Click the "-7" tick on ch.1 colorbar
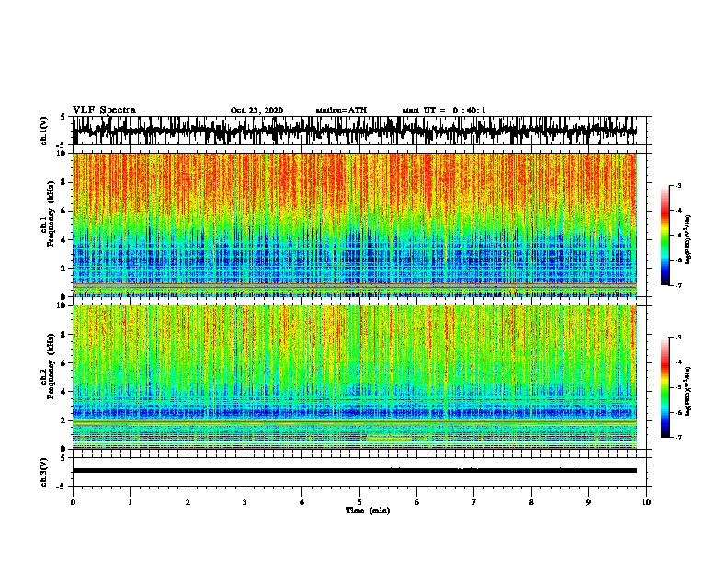 coord(678,285)
